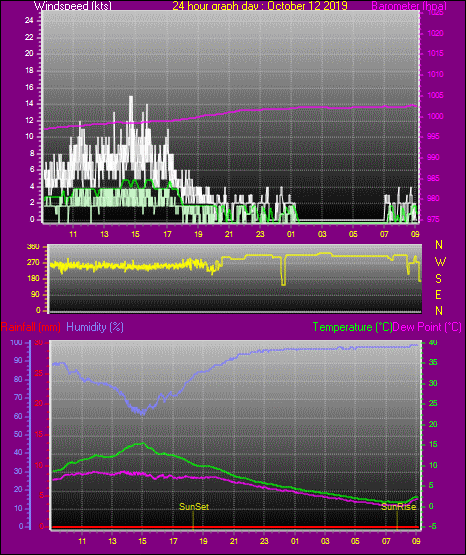Click the W compass direction label
This screenshot has width=466, height=555.
pyautogui.click(x=440, y=262)
